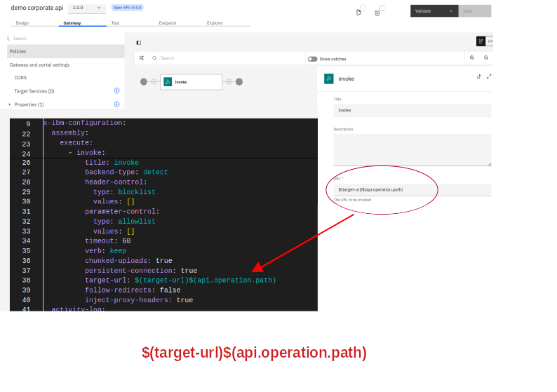Open the CORS settings link
Image resolution: width=557 pixels, height=392 pixels.
click(21, 78)
